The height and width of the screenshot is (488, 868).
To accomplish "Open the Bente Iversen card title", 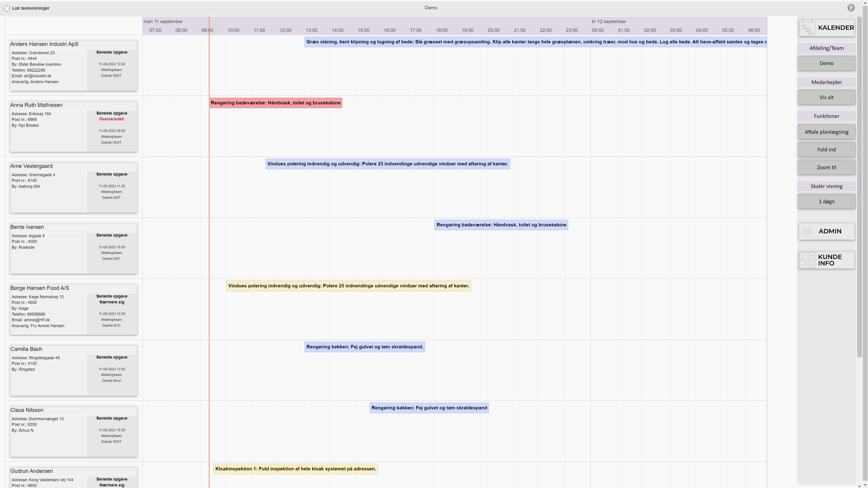I will click(x=27, y=227).
